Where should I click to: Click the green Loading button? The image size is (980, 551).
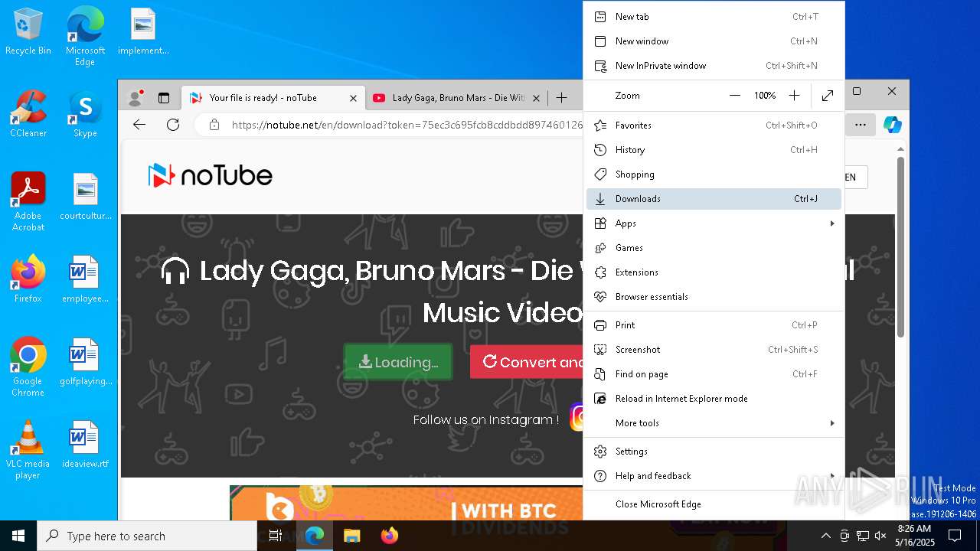coord(398,362)
